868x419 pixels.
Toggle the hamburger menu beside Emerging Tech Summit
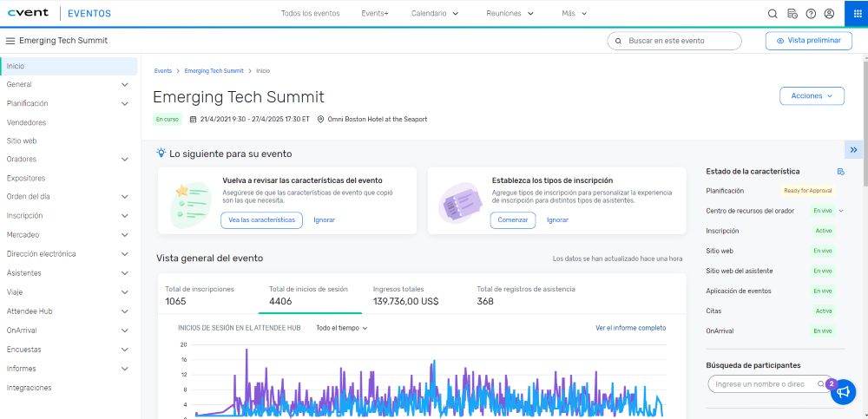pyautogui.click(x=10, y=41)
